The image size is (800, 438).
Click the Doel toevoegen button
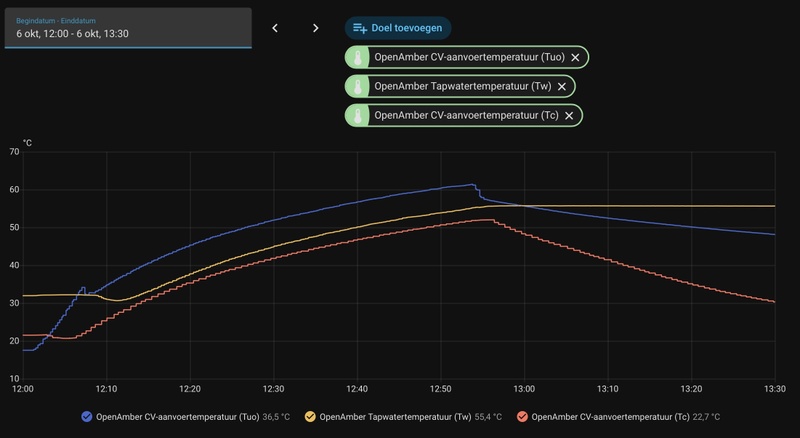[x=398, y=28]
